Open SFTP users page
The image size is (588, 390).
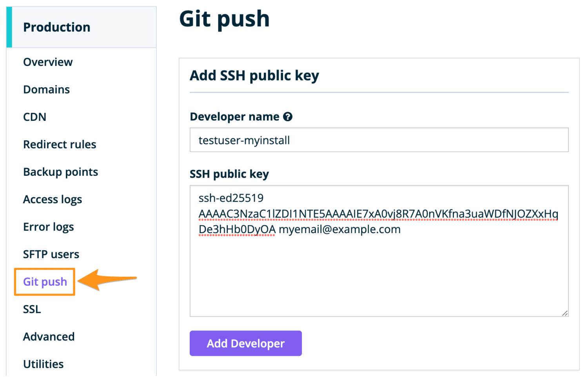pyautogui.click(x=51, y=254)
